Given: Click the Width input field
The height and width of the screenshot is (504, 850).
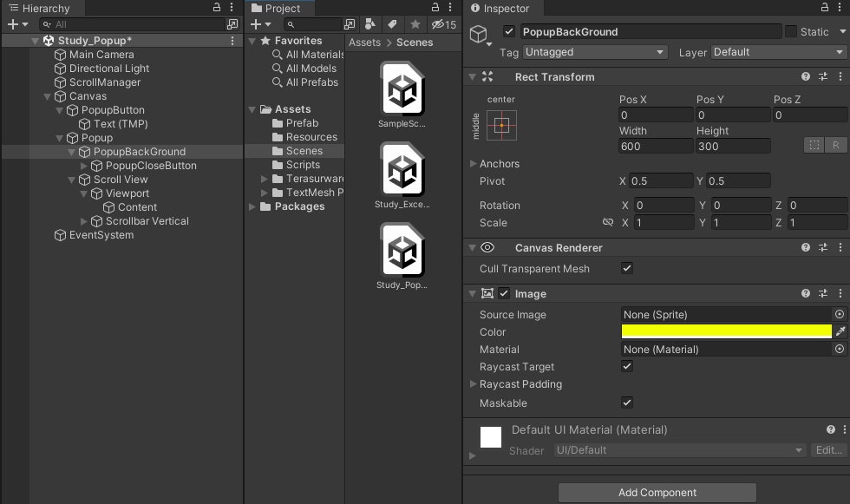Looking at the screenshot, I should (656, 146).
